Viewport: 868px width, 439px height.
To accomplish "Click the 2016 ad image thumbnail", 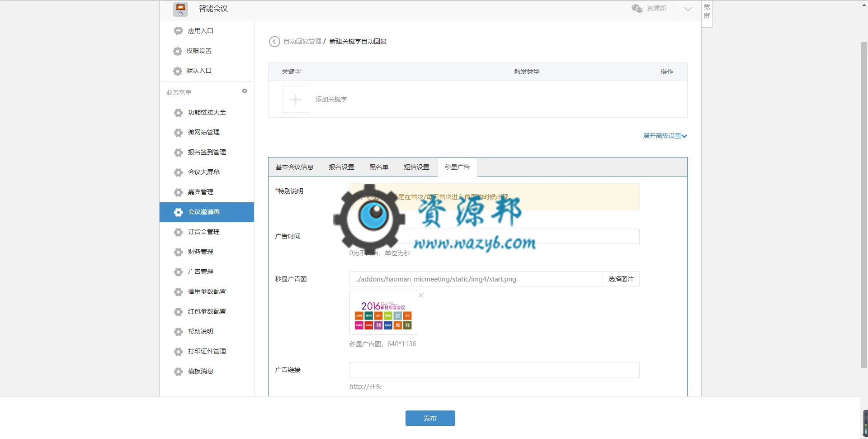I will 383,312.
